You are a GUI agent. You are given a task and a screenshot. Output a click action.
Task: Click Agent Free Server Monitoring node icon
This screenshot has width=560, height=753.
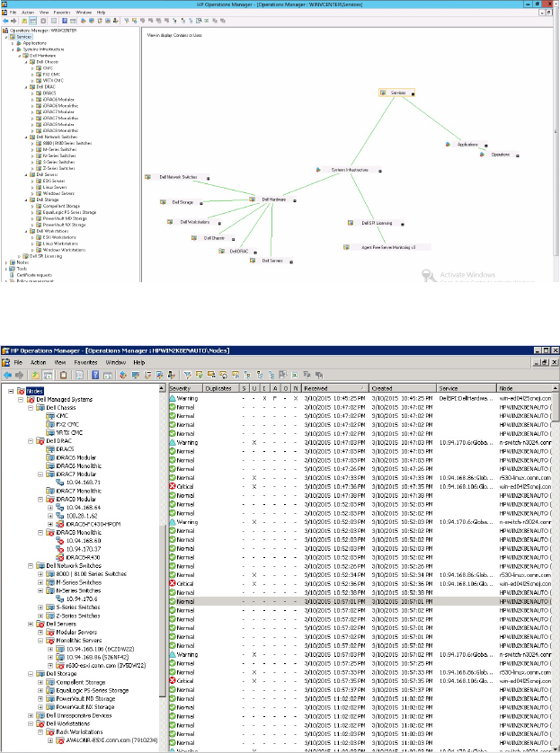346,247
